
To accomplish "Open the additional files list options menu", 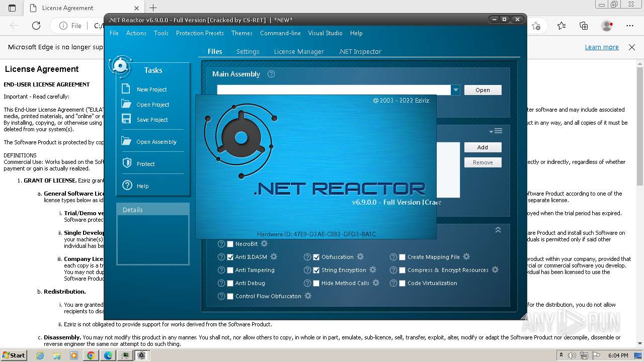I will pyautogui.click(x=496, y=131).
